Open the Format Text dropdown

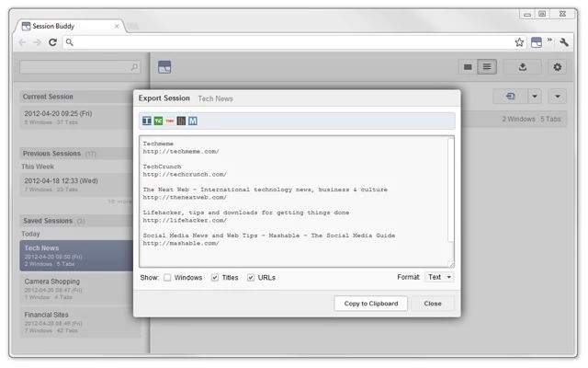[439, 277]
